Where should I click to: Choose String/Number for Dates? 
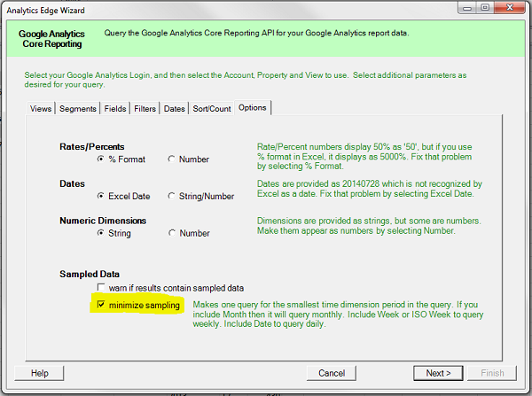click(171, 197)
